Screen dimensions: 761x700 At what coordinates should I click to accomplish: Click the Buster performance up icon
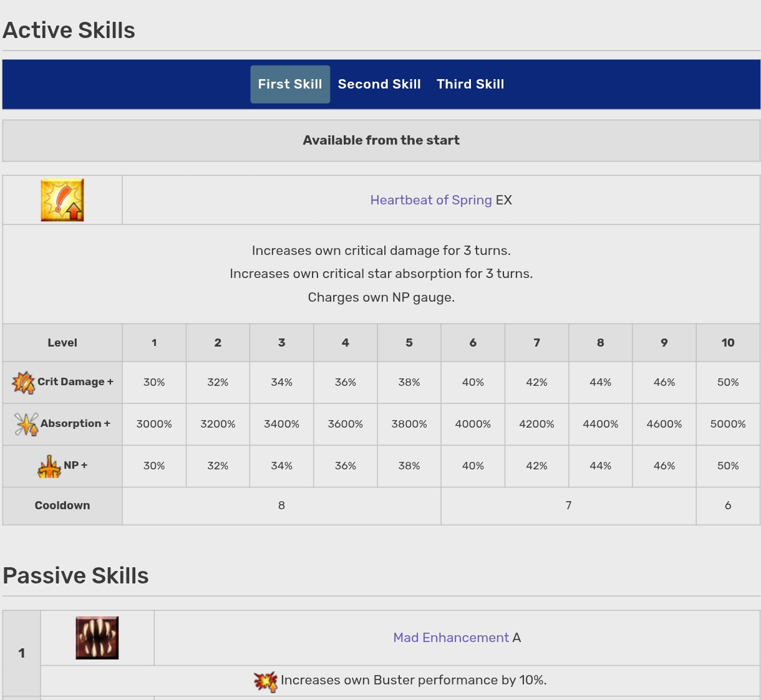click(x=266, y=681)
